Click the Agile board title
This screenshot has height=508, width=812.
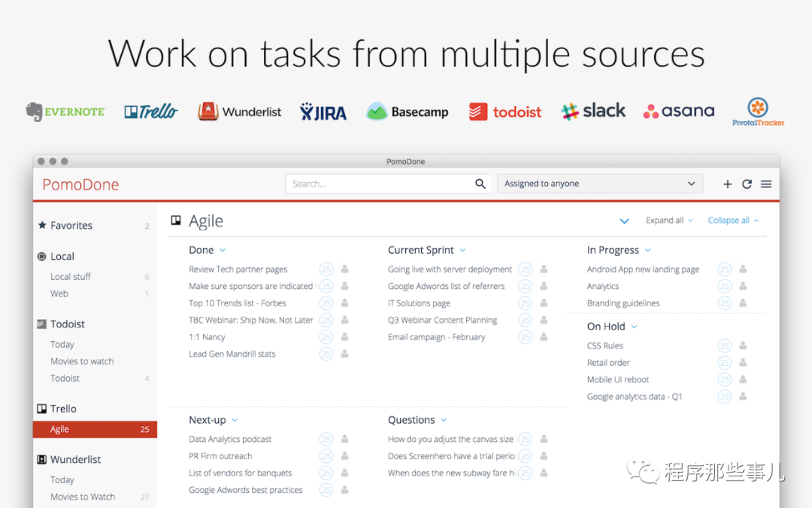coord(205,221)
